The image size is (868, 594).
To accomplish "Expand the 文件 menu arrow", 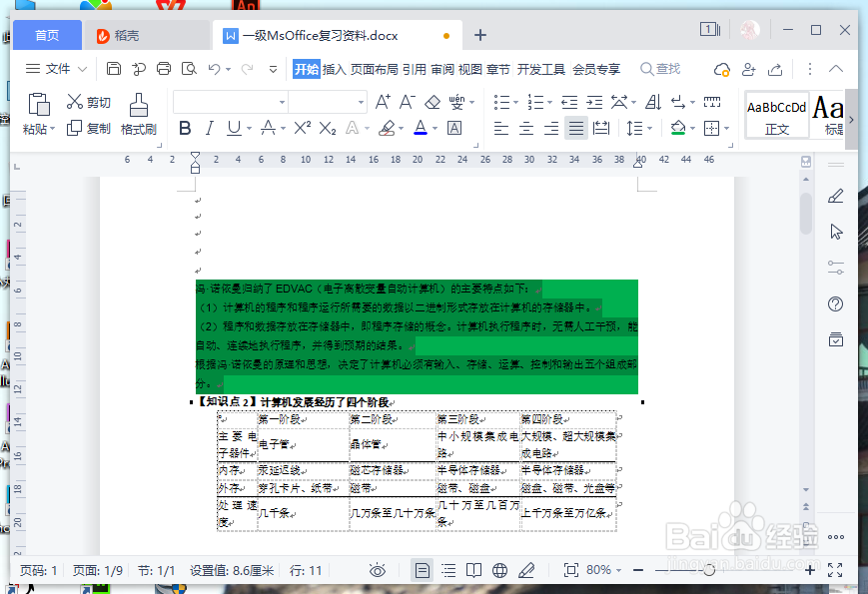I will pos(83,69).
